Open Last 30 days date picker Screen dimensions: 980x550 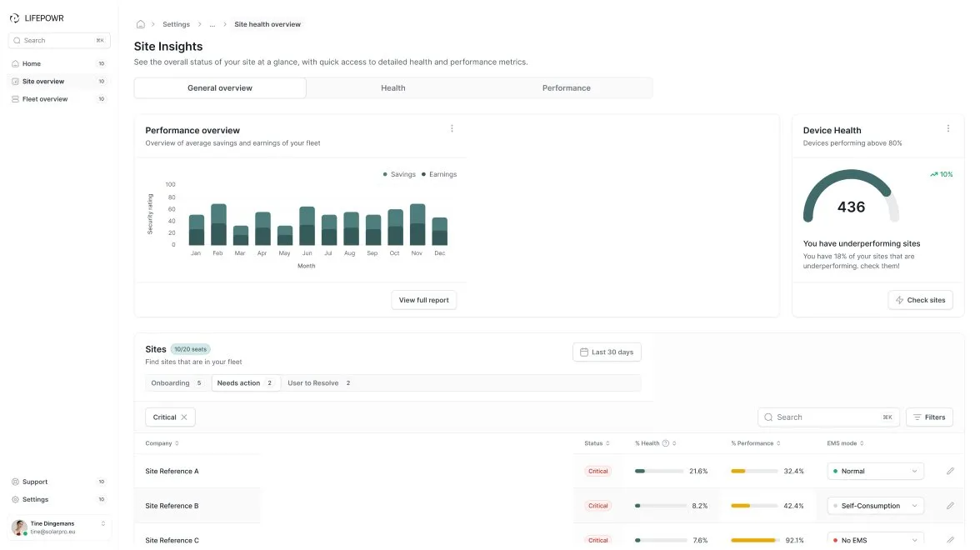tap(607, 352)
